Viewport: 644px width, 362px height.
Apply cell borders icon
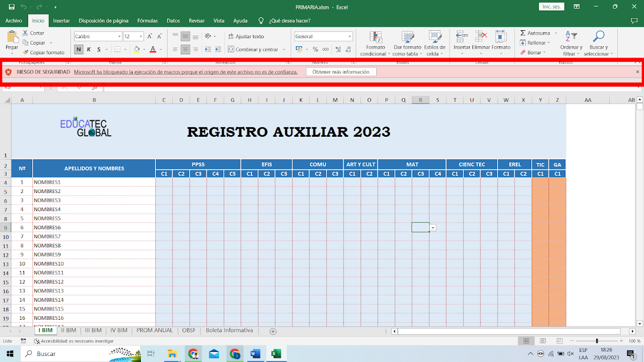(x=117, y=49)
